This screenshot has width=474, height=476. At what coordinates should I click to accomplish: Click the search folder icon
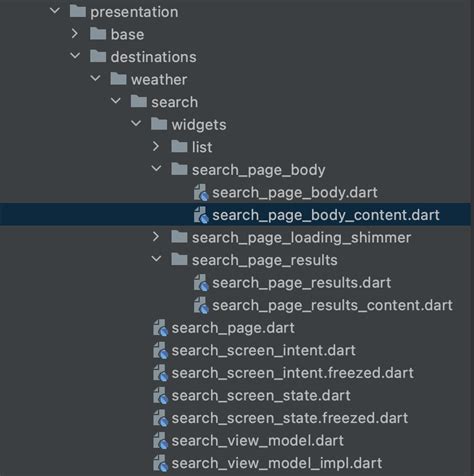point(139,101)
